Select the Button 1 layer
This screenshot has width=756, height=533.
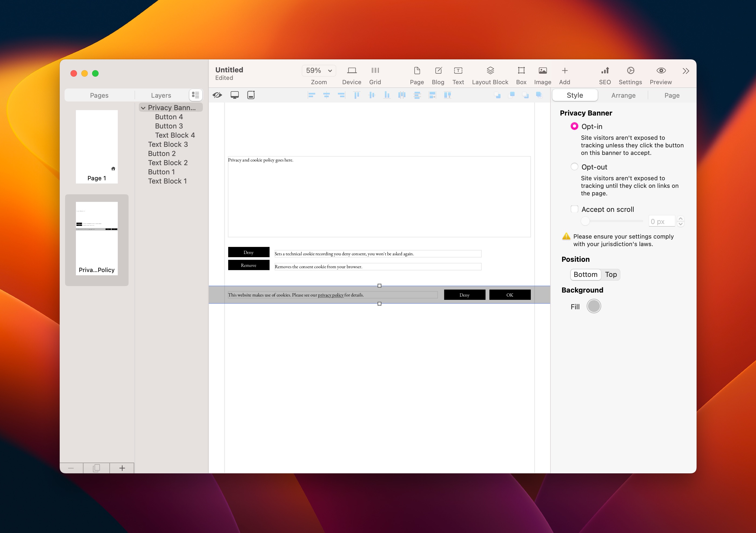(x=161, y=172)
